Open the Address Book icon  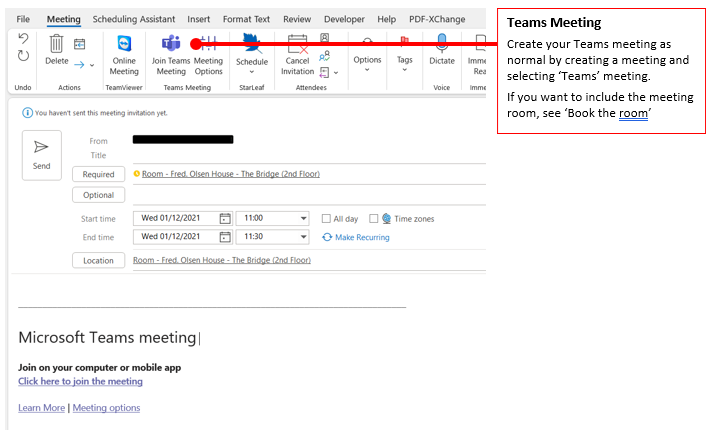325,38
